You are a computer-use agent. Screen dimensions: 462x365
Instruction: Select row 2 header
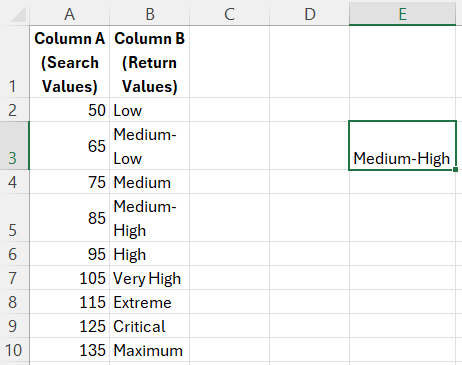coord(14,110)
